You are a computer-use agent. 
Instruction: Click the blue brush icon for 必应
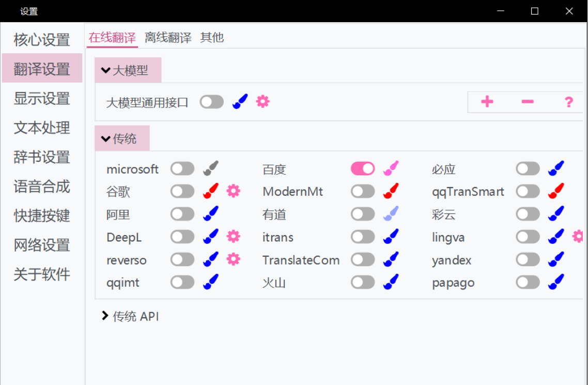coord(556,168)
